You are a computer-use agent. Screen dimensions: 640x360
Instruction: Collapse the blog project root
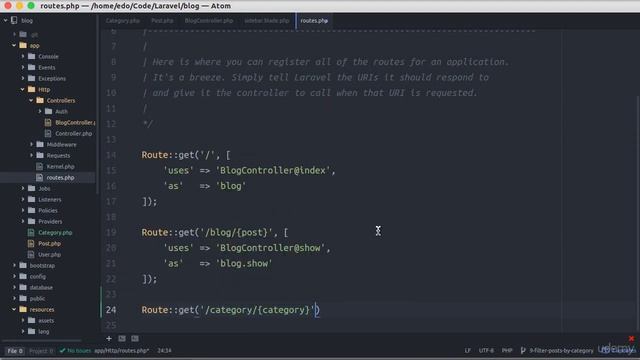coord(5,20)
